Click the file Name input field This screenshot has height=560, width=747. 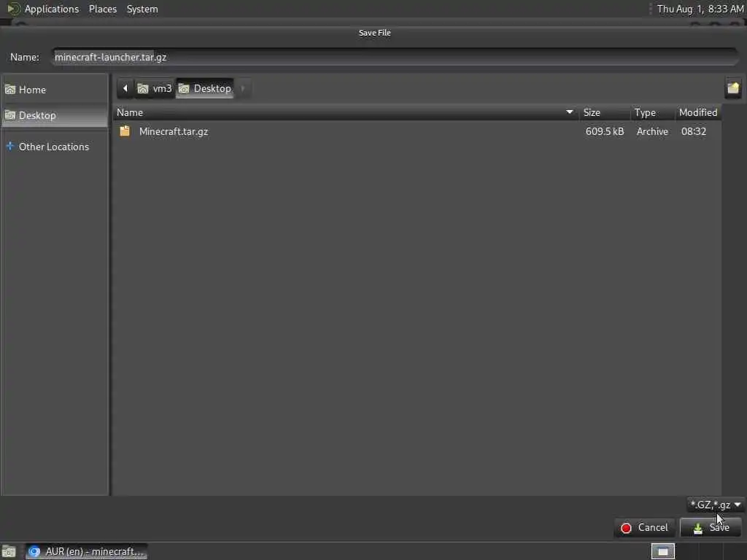click(395, 57)
